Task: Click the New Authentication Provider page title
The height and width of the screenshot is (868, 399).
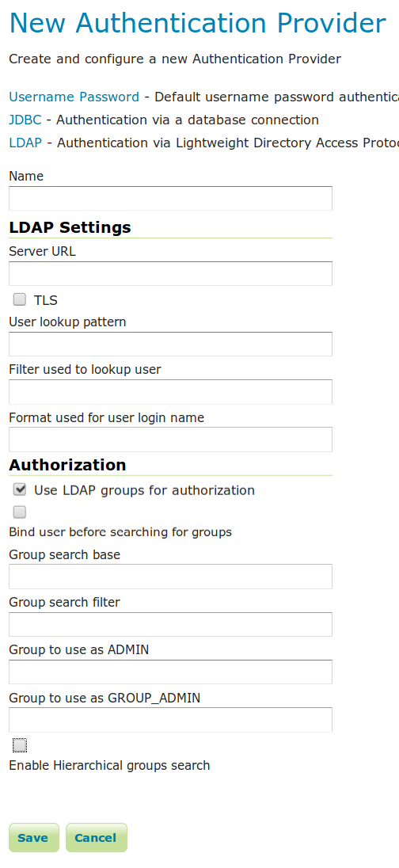Action: [x=198, y=24]
